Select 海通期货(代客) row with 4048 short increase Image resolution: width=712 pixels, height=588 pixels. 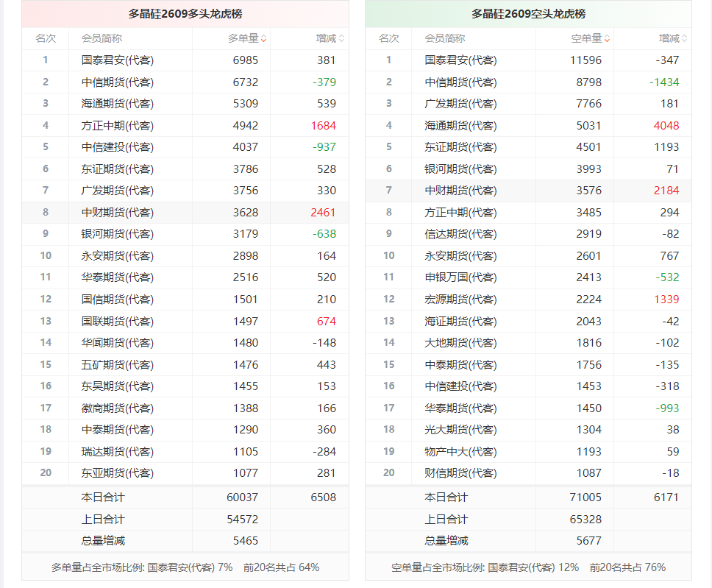pyautogui.click(x=529, y=125)
